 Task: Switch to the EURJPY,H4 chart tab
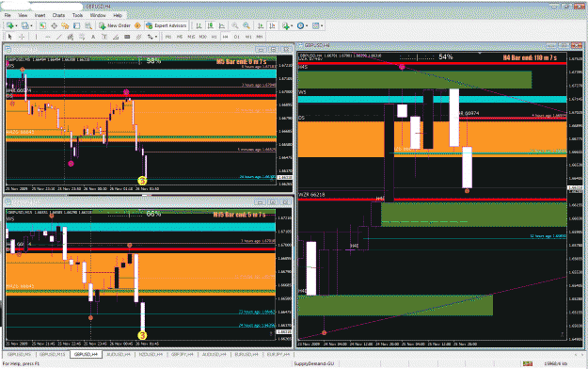click(278, 354)
